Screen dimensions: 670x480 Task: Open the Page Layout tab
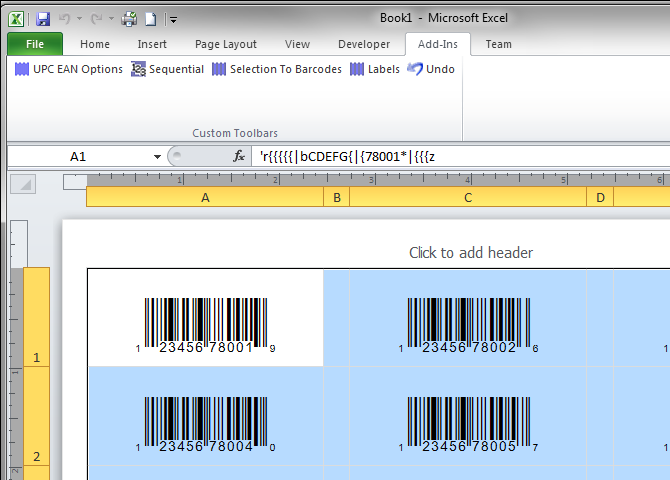pyautogui.click(x=226, y=44)
